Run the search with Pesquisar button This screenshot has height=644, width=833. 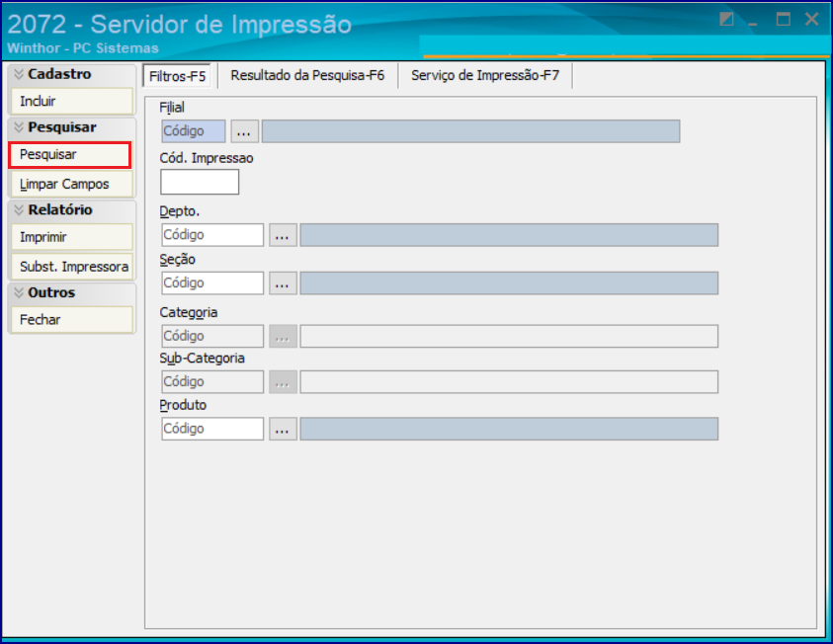pyautogui.click(x=69, y=154)
